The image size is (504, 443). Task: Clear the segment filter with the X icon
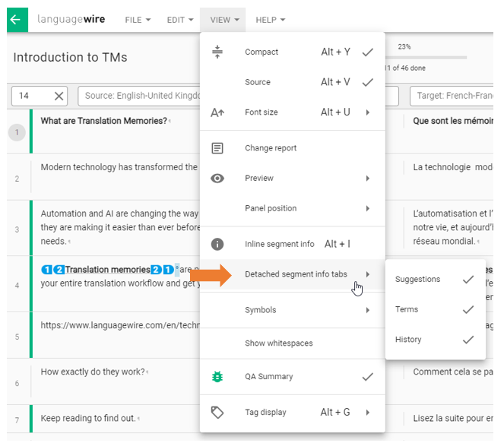[59, 96]
